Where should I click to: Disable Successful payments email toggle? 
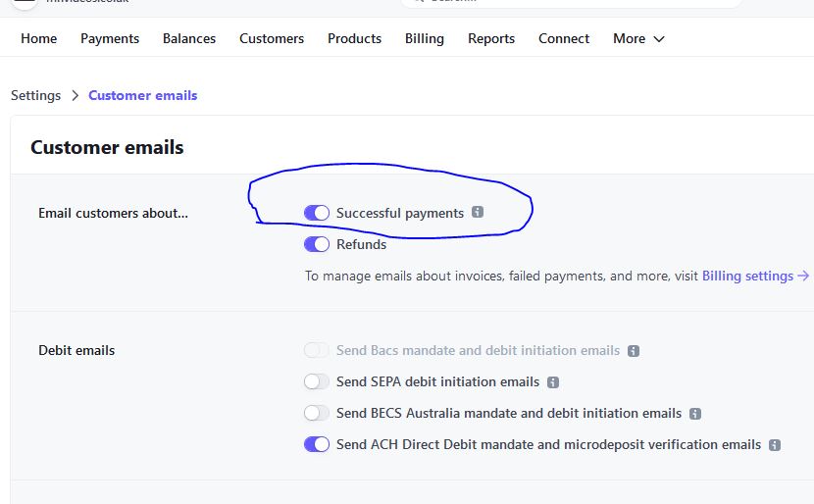[317, 213]
